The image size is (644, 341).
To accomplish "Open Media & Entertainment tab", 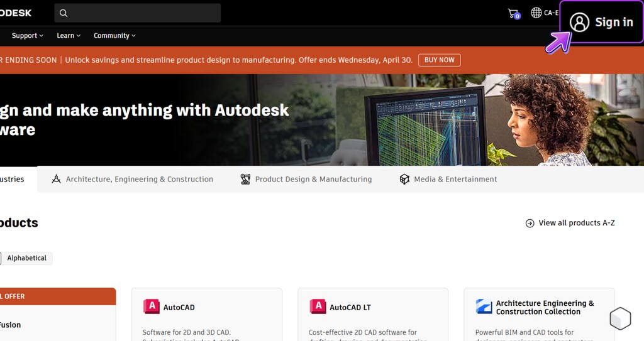I will pyautogui.click(x=448, y=179).
